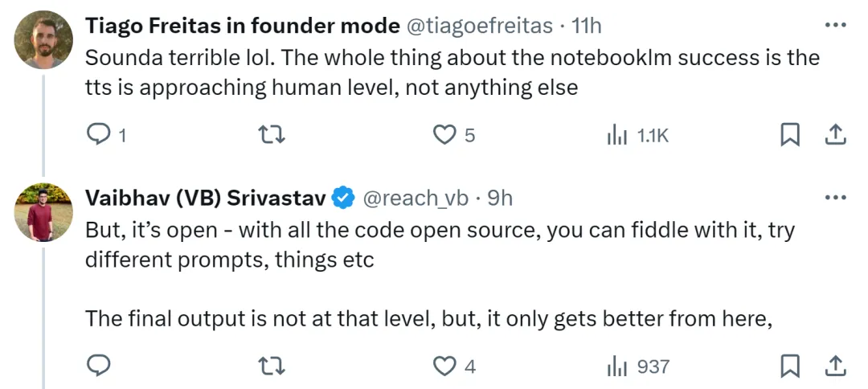Like Tiago's tweet with 5 likes
868x389 pixels.
(x=444, y=135)
